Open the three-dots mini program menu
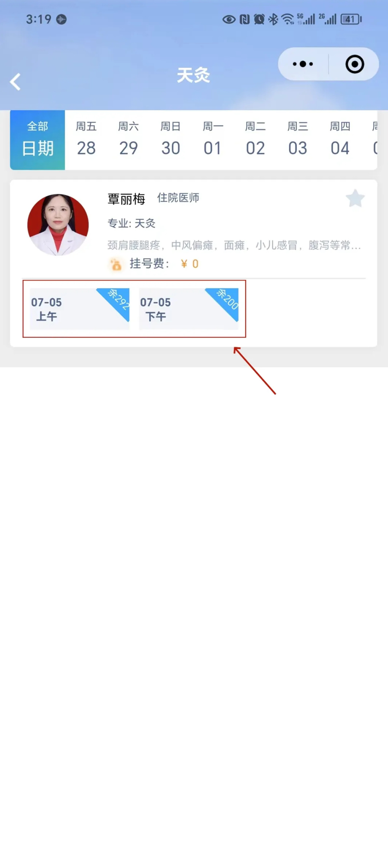Screen dimensions: 388x868 point(303,64)
